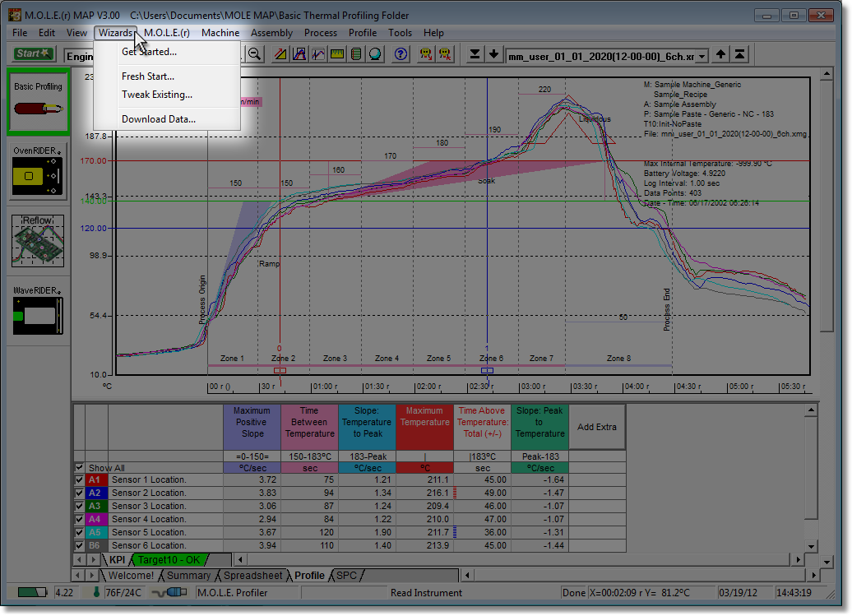The image size is (852, 616).
Task: Click the green spreadsheet data icon
Action: (356, 54)
